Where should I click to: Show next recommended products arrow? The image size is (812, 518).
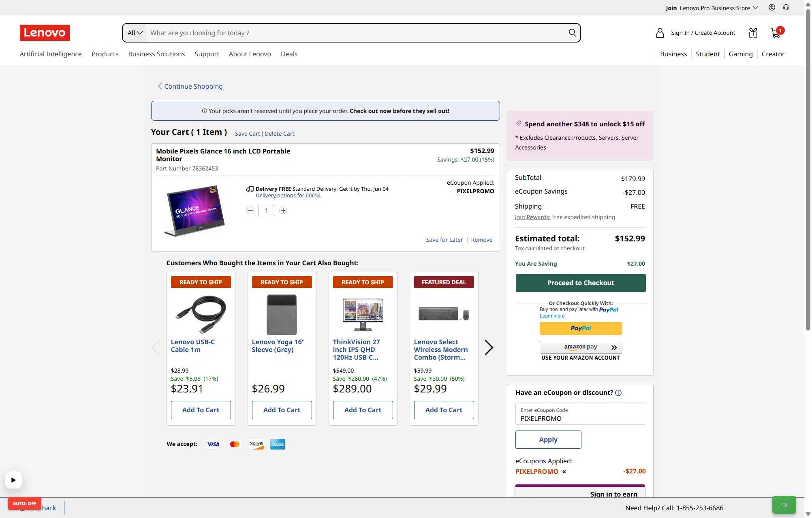point(489,347)
